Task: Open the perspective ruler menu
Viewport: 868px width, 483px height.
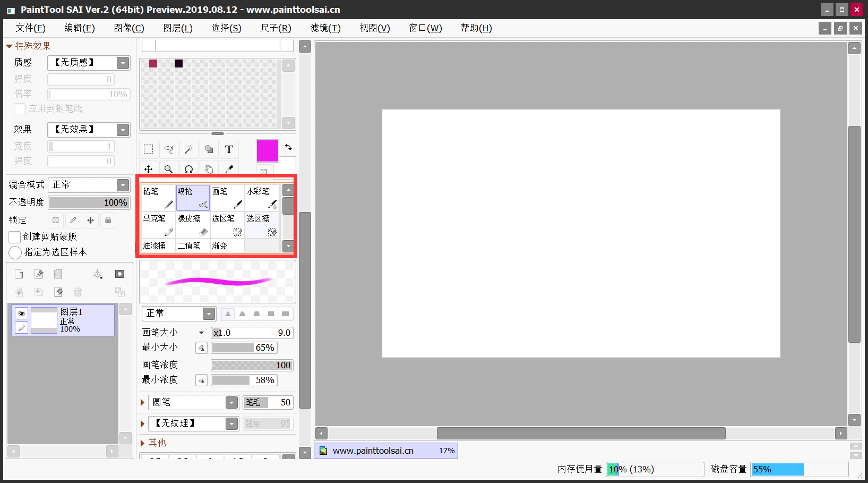Action: (98, 274)
